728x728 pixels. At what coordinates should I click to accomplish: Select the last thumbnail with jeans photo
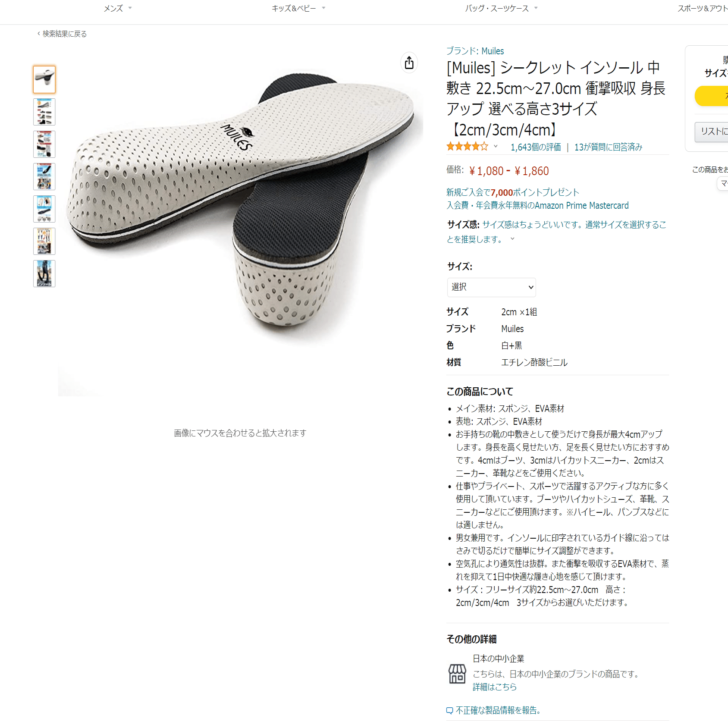(x=44, y=273)
